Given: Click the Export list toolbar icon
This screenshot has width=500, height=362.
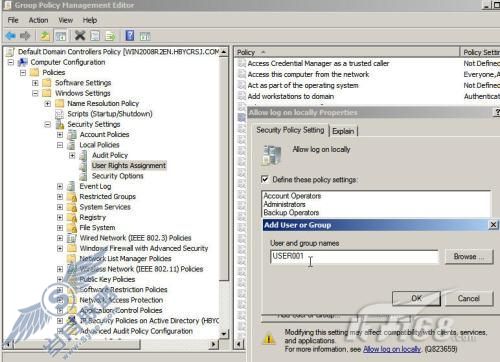Looking at the screenshot, I should click(110, 36).
